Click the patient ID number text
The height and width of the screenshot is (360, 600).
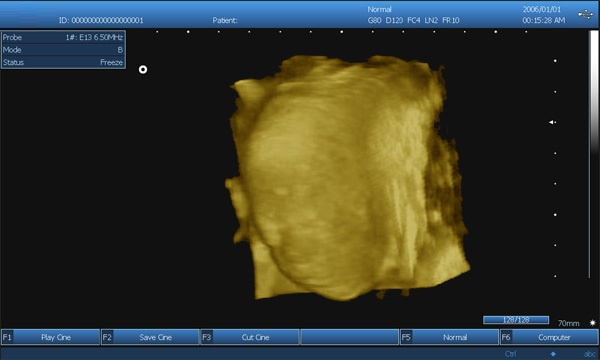(108, 20)
